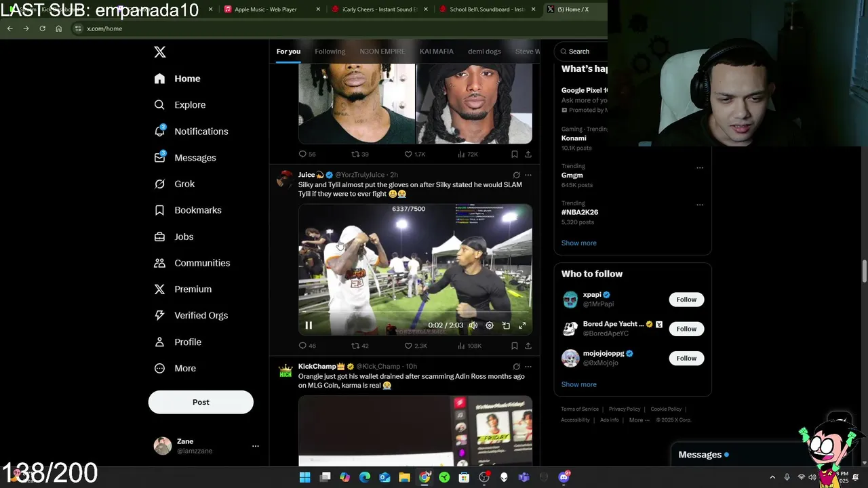The height and width of the screenshot is (488, 868).
Task: Open Juice's profile avatar
Action: (x=285, y=179)
